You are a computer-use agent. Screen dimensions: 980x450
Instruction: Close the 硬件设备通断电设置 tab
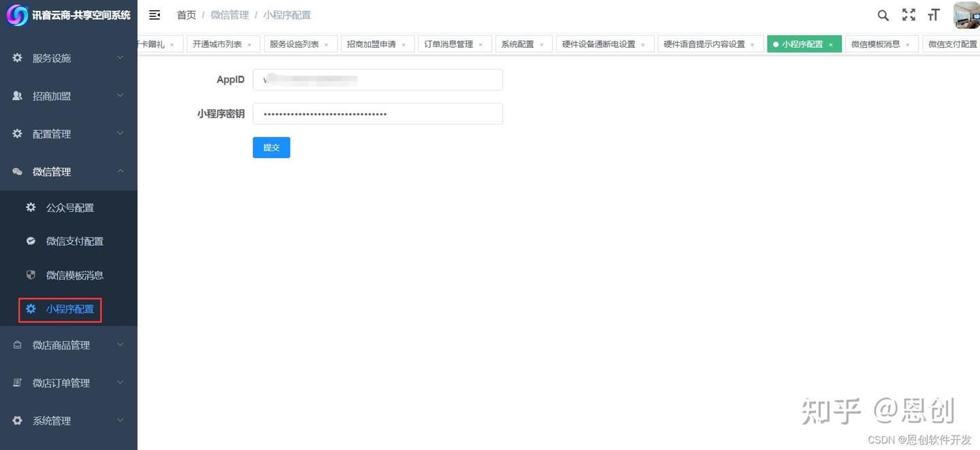point(643,45)
